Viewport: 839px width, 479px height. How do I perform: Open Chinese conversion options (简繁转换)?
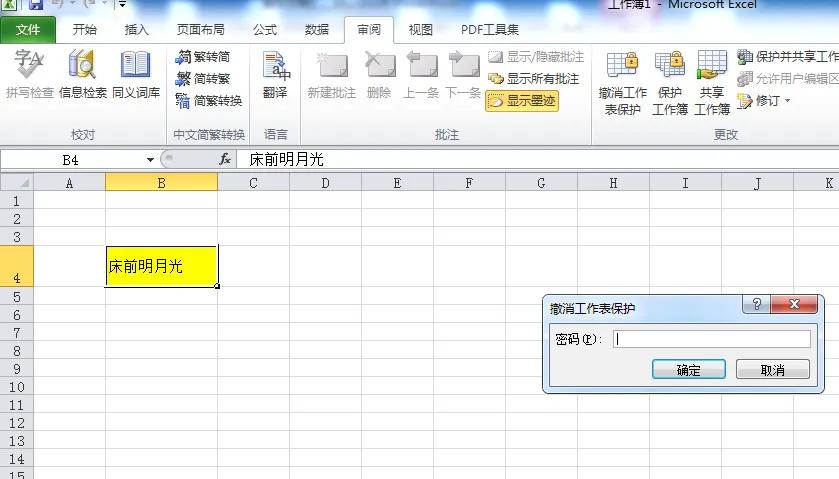pos(209,101)
